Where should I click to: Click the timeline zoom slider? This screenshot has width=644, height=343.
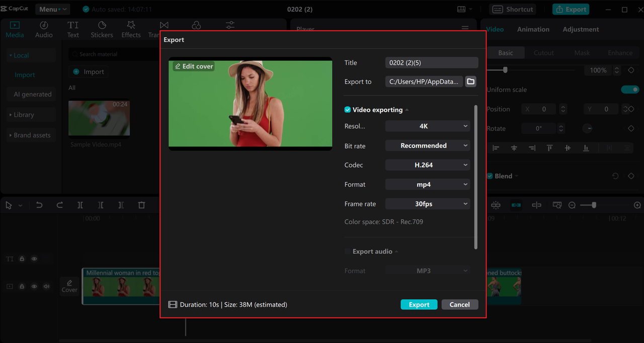[x=594, y=205]
